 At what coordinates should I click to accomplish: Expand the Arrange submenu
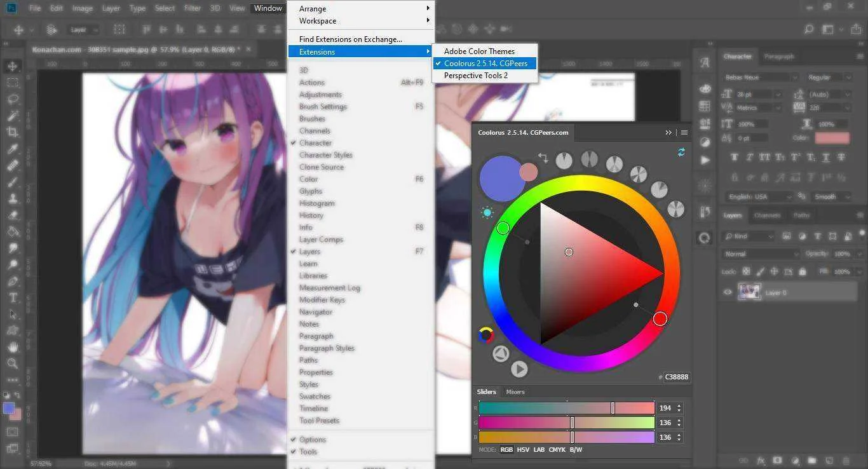click(x=361, y=9)
